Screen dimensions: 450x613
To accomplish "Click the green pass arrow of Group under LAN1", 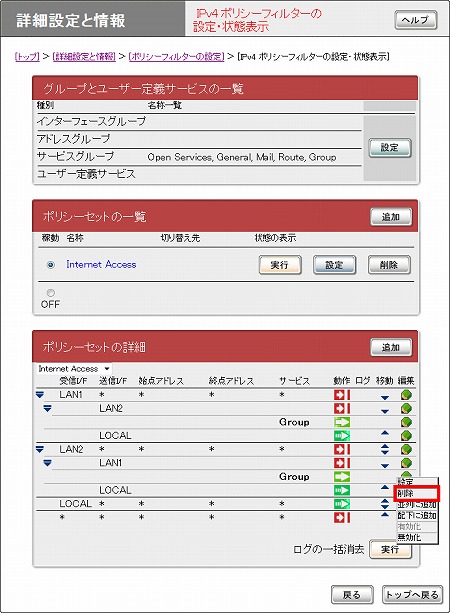I will pos(342,422).
